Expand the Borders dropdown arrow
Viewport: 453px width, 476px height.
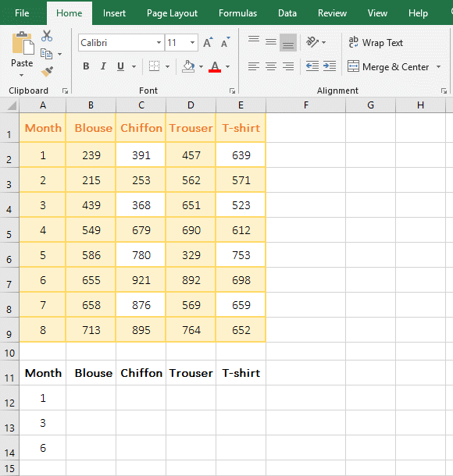click(x=167, y=66)
